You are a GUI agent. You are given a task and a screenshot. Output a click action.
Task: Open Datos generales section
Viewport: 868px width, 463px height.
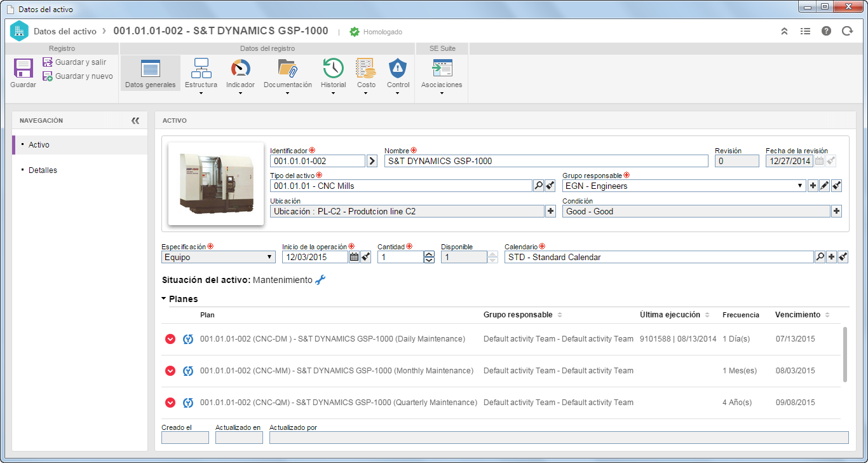point(151,73)
